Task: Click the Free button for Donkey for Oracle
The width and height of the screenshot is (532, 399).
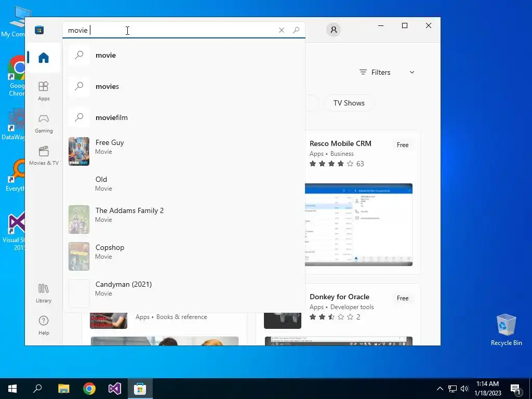Action: click(403, 298)
